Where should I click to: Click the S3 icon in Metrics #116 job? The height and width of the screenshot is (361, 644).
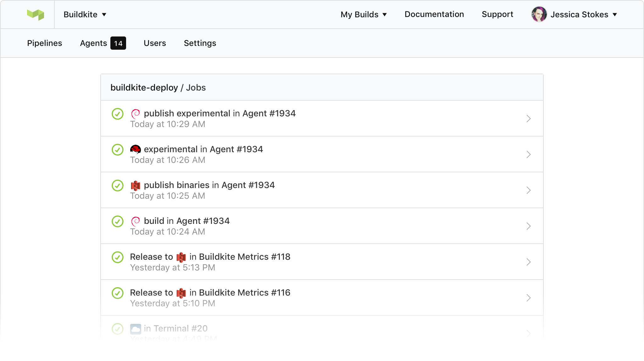pos(181,293)
